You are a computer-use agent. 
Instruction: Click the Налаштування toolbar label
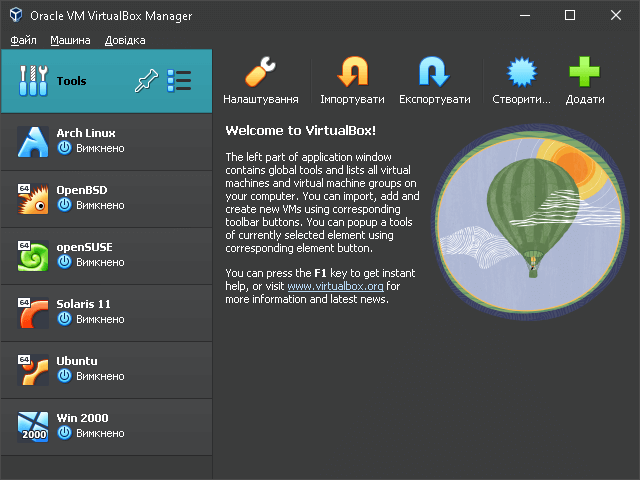(x=261, y=99)
